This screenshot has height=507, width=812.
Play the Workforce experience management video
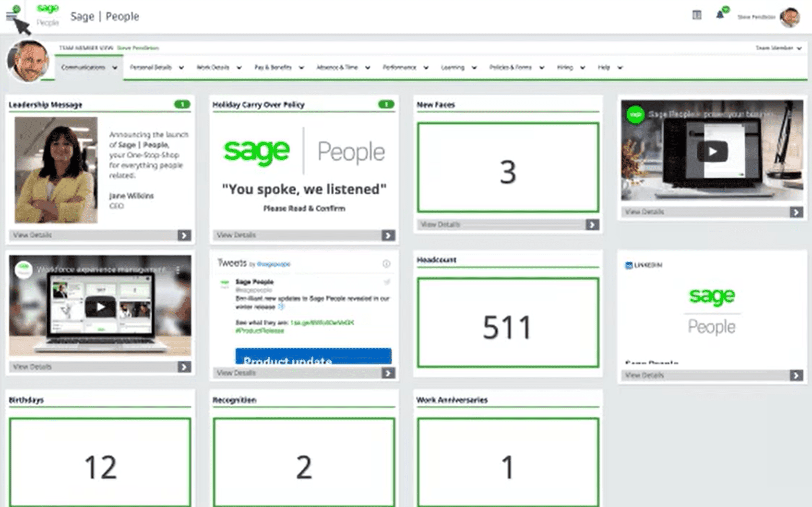tap(100, 307)
